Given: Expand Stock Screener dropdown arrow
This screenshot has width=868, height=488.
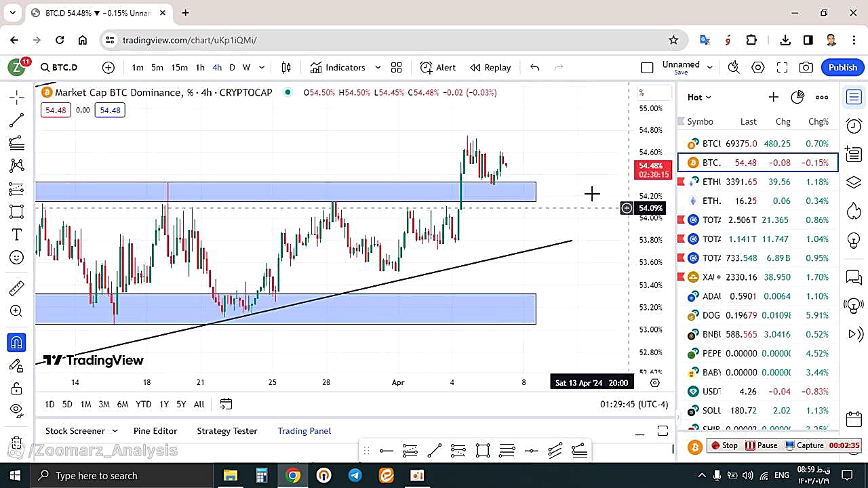Looking at the screenshot, I should [115, 431].
